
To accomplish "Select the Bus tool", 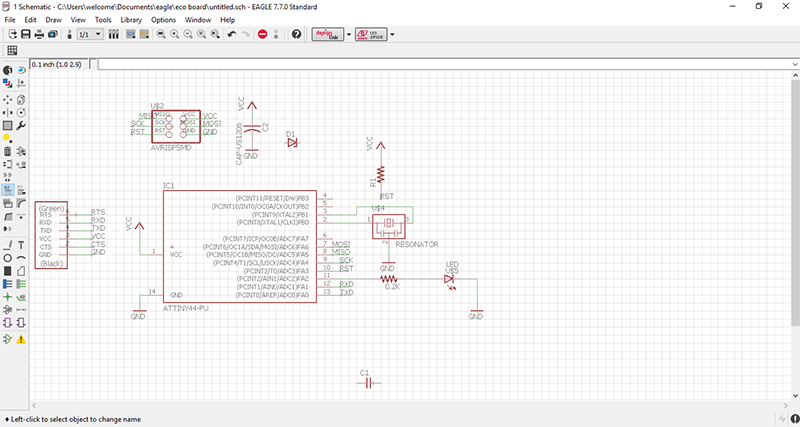I will click(8, 284).
